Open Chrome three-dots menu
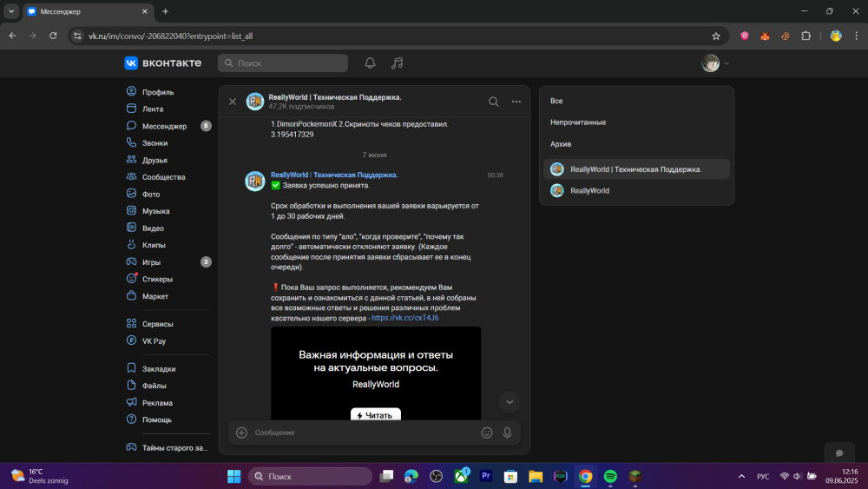Screen dimensions: 868x489 857,36
